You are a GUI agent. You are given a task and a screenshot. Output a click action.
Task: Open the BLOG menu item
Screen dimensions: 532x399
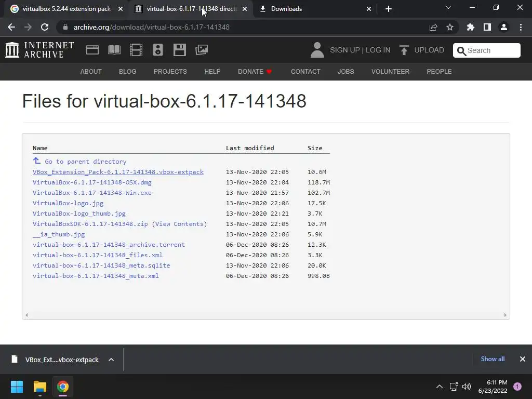click(x=128, y=72)
